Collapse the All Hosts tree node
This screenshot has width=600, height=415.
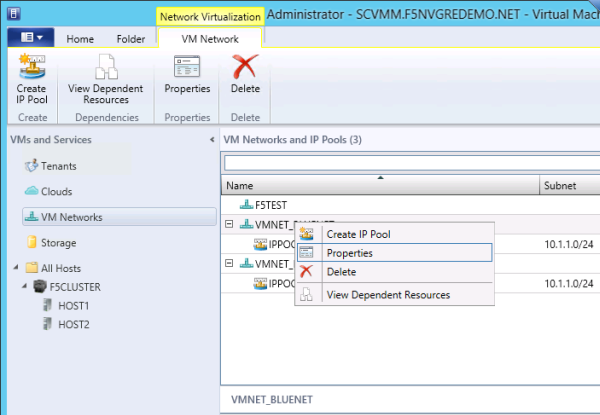(x=15, y=268)
